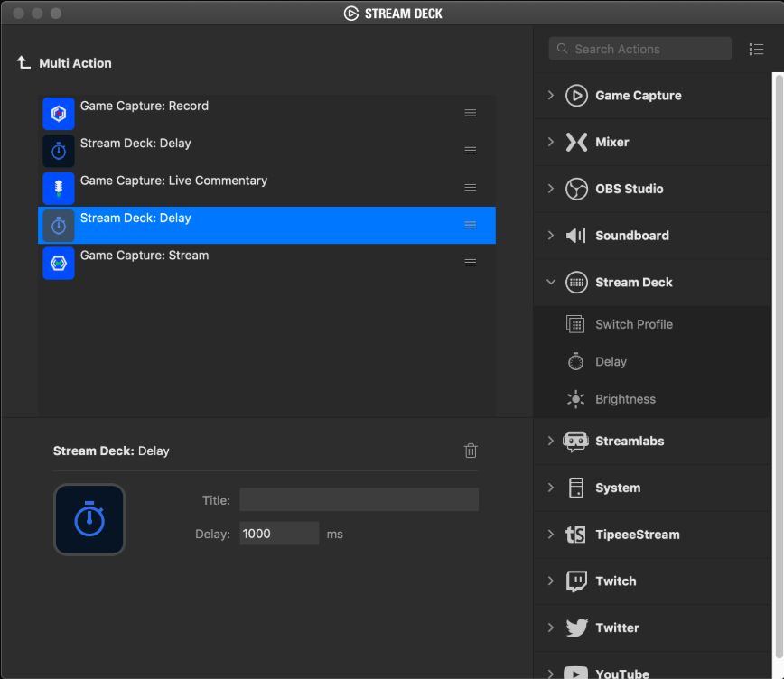
Task: Grab the reorder handle for Live Commentary
Action: (x=470, y=188)
